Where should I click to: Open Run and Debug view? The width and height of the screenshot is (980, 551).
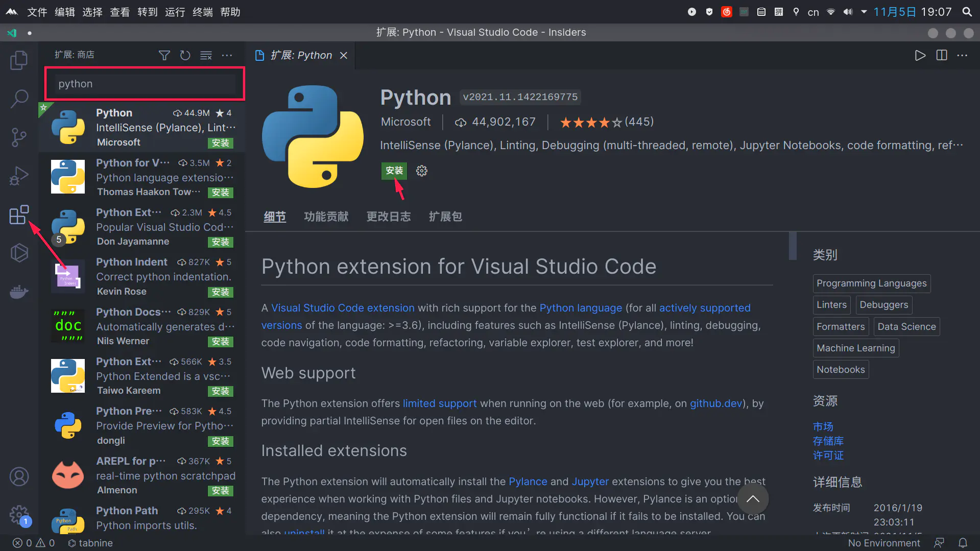19,176
